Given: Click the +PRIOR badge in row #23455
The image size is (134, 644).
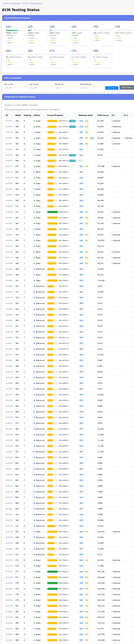Looking at the screenshot, I should [72, 161].
